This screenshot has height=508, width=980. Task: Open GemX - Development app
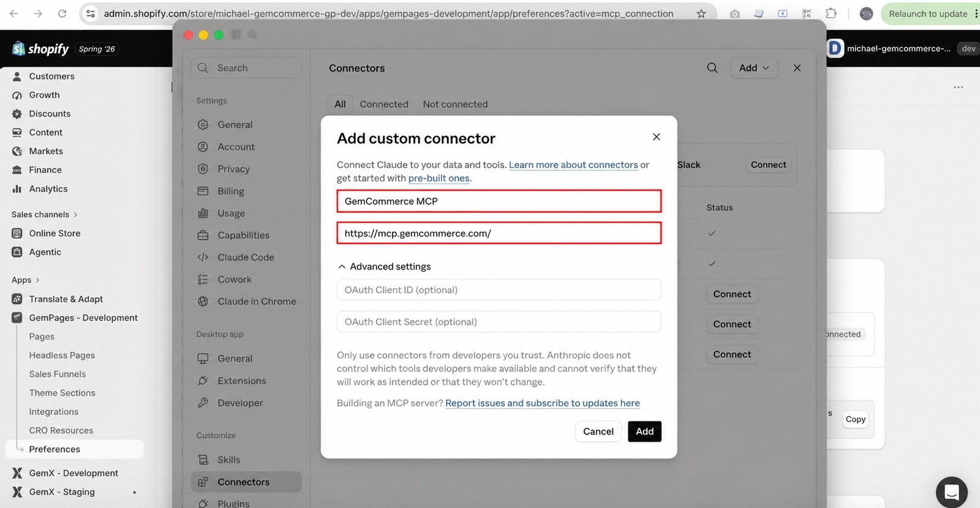coord(73,473)
